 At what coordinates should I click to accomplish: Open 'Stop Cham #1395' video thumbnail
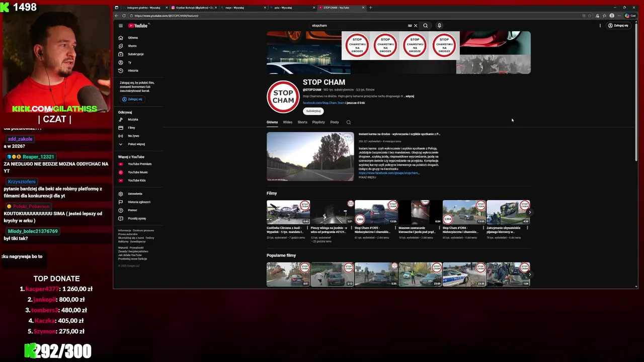pyautogui.click(x=376, y=212)
